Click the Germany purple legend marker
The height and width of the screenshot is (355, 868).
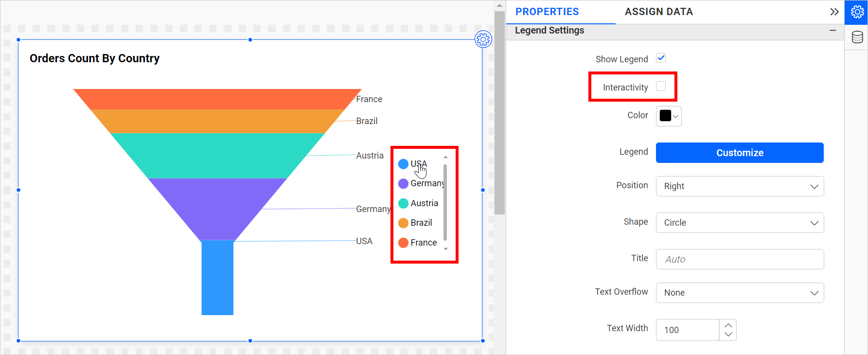tap(403, 184)
